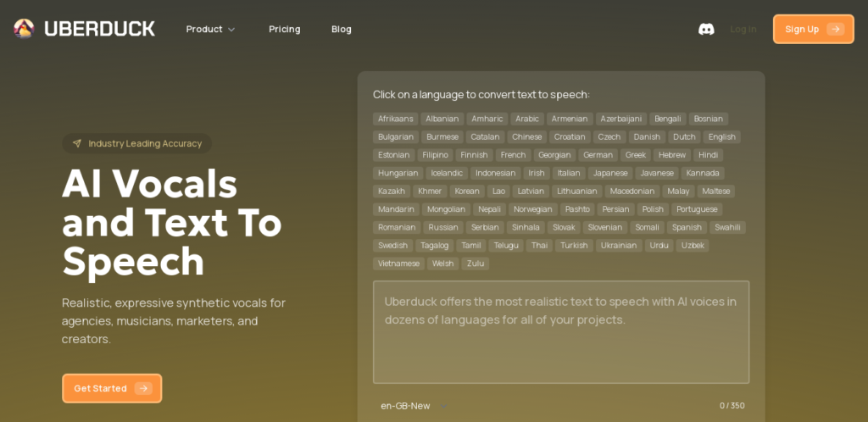Select Catalan language
This screenshot has width=868, height=422.
pyautogui.click(x=485, y=137)
